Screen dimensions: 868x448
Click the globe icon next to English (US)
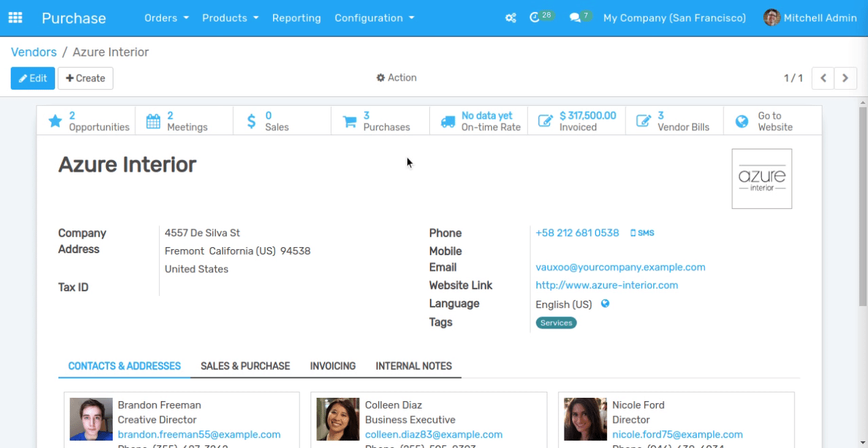point(605,303)
